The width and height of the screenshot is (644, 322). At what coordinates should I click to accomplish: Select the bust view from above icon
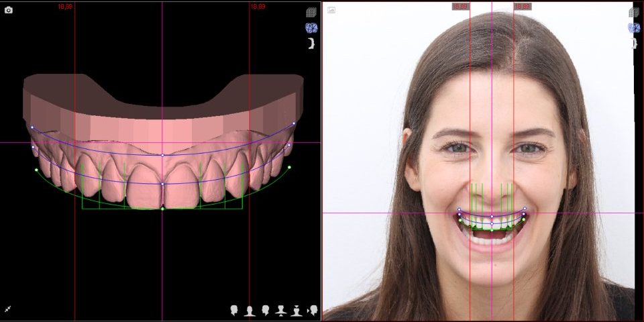pos(297,311)
